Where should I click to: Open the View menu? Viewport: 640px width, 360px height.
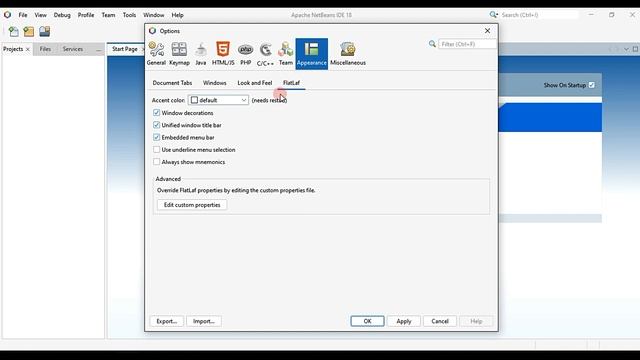[x=40, y=15]
